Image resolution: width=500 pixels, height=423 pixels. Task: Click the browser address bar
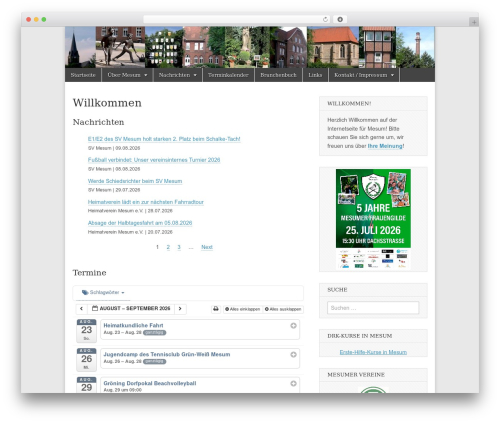[x=237, y=19]
